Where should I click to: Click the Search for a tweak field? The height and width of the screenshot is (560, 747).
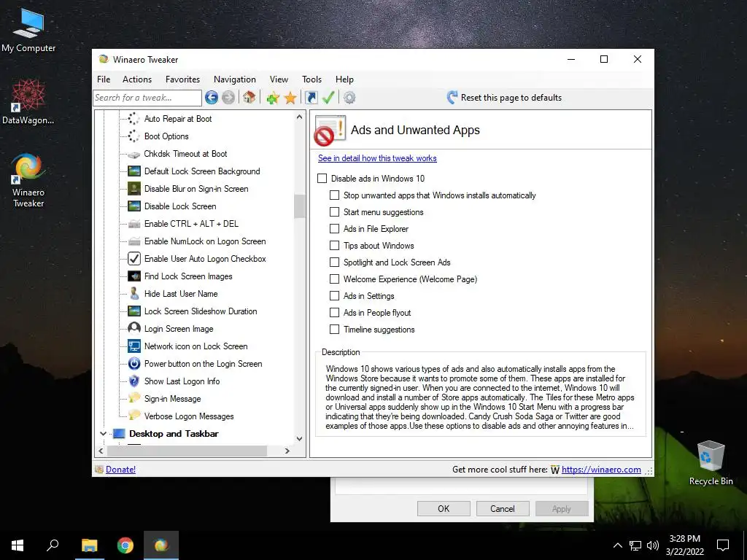coord(147,98)
